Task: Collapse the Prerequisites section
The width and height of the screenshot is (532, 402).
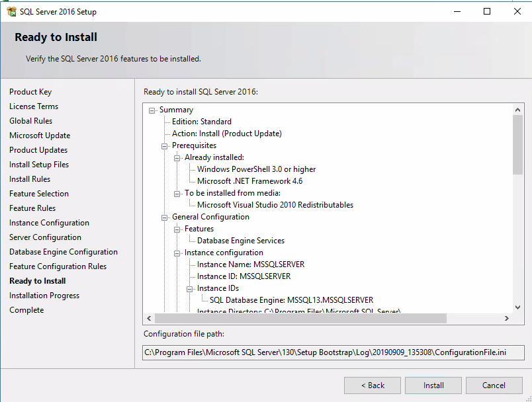Action: (x=164, y=145)
